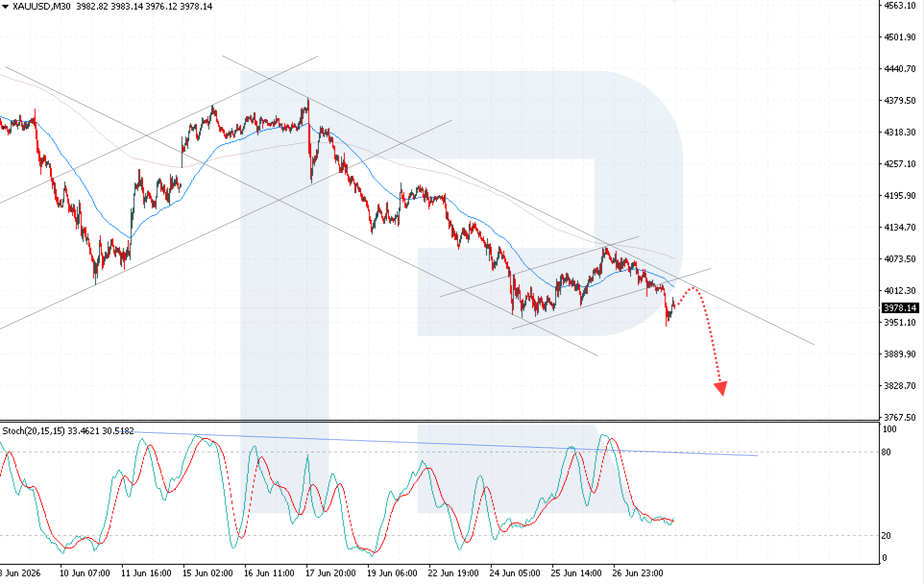
Task: Click the 4318.30 price axis label
Action: [x=900, y=132]
